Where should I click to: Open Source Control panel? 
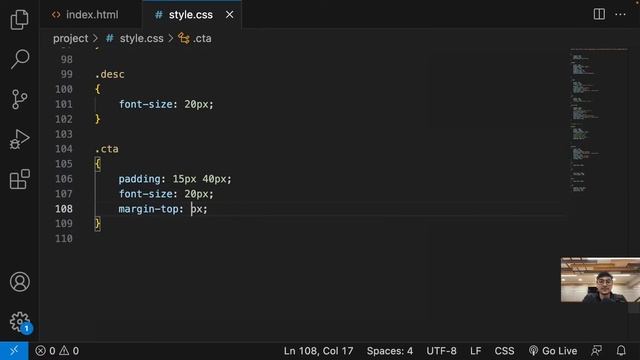click(x=19, y=99)
